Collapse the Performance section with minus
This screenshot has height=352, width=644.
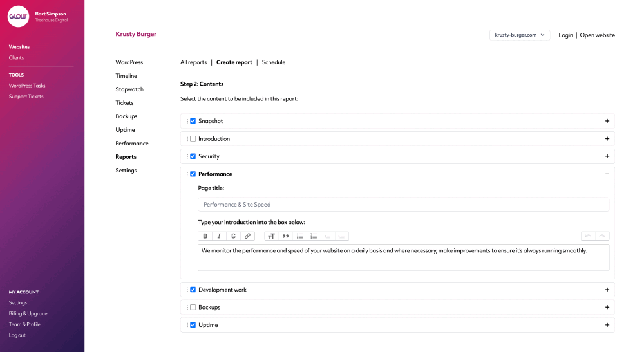click(x=607, y=174)
